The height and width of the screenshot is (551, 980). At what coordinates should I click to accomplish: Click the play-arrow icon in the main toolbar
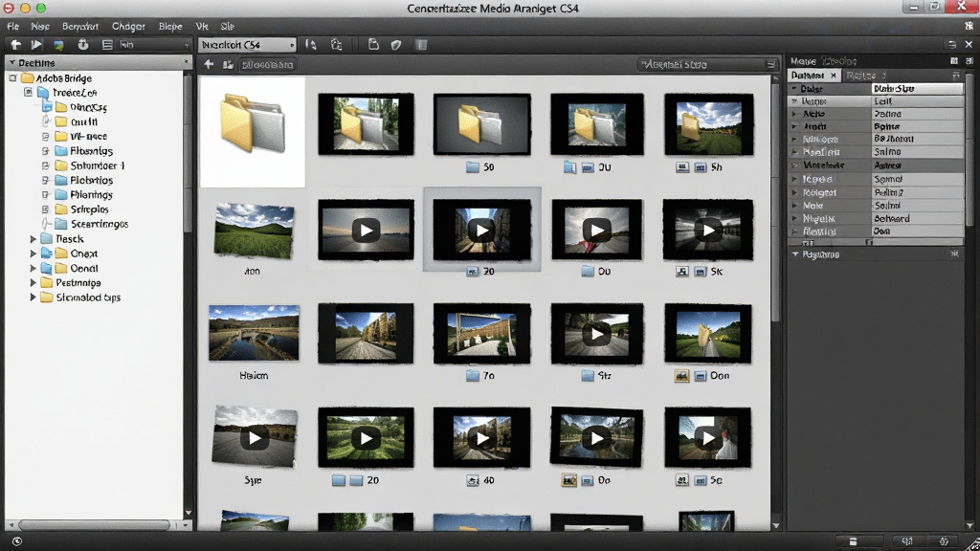pyautogui.click(x=37, y=44)
